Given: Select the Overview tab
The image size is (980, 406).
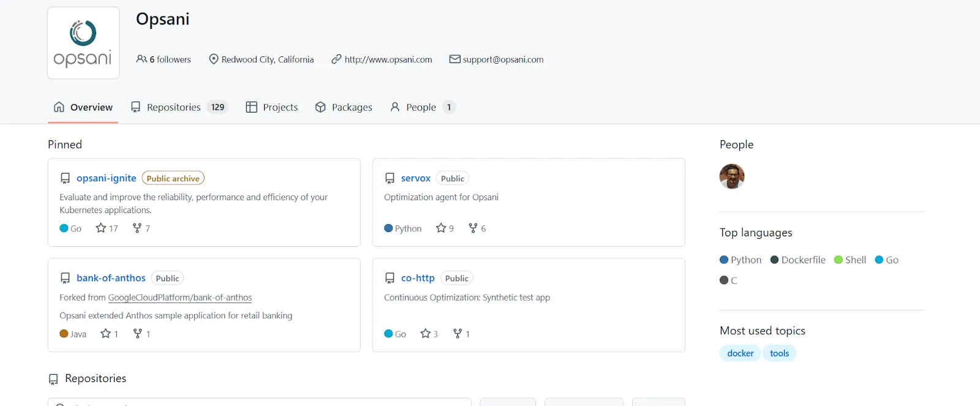Looking at the screenshot, I should (x=83, y=107).
